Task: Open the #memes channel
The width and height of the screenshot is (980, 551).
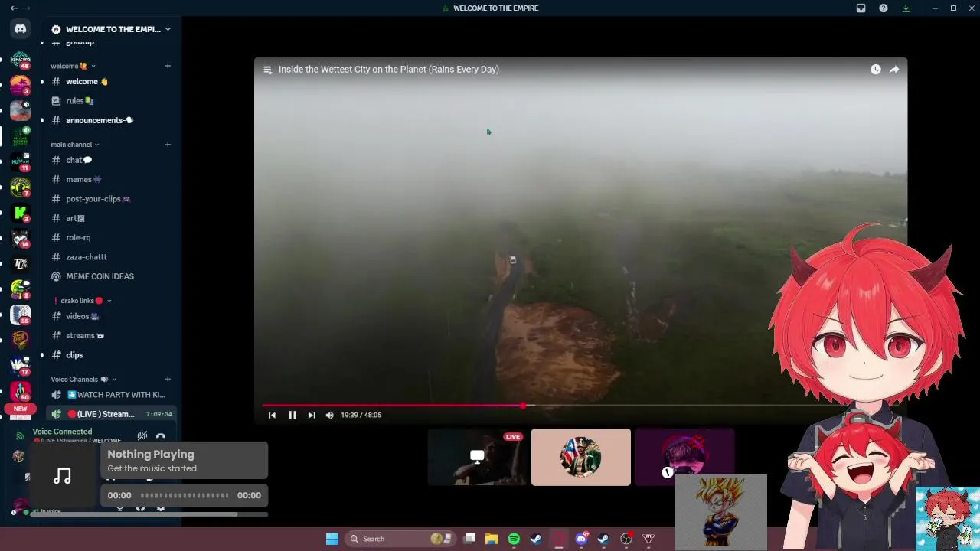Action: coord(111,179)
